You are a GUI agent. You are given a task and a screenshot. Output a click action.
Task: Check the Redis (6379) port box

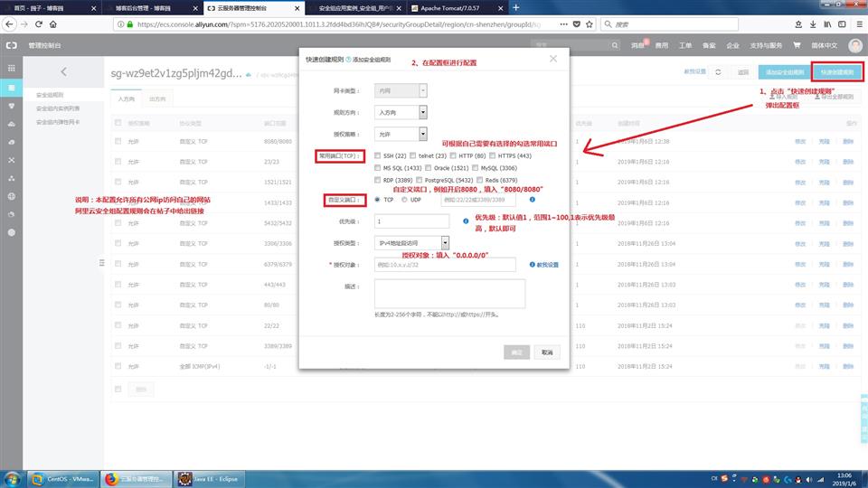pyautogui.click(x=479, y=180)
